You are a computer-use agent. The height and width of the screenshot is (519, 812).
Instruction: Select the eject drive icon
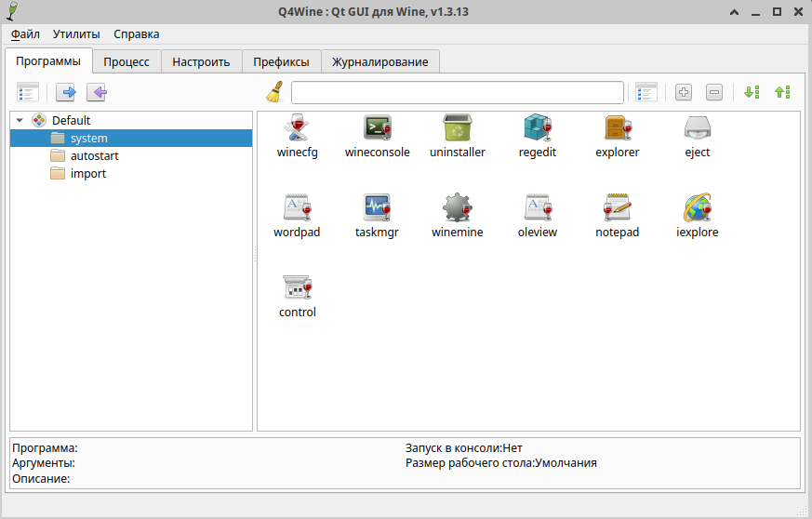pyautogui.click(x=697, y=128)
